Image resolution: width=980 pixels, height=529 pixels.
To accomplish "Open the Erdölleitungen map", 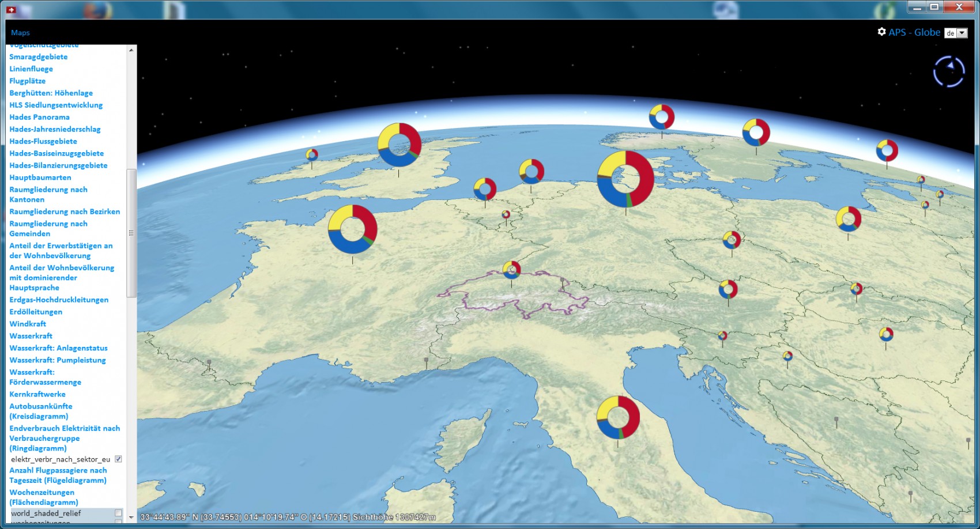I will [x=36, y=312].
